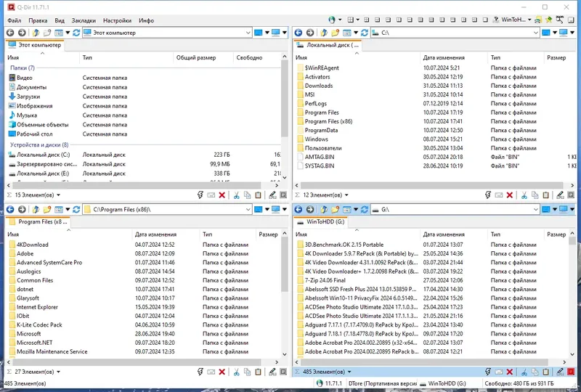The image size is (581, 392).
Task: Click the globe icon in main toolbar
Action: click(332, 20)
